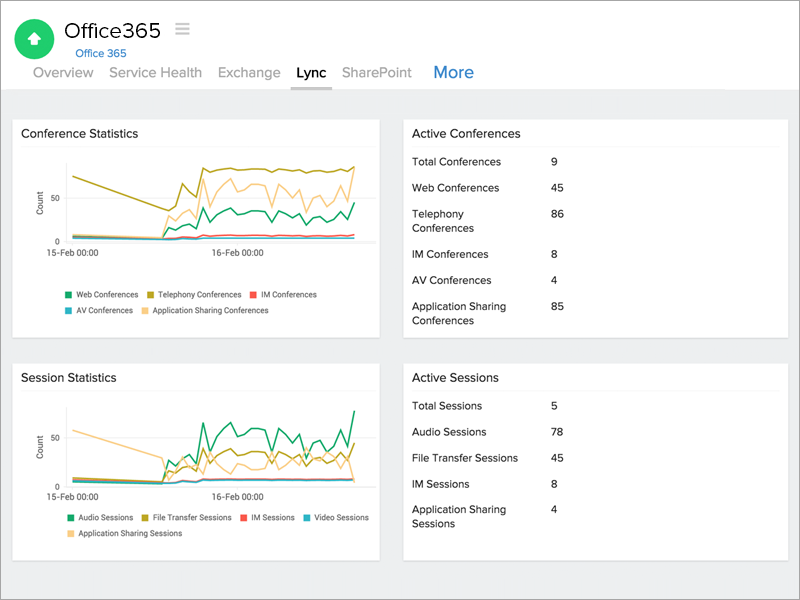Image resolution: width=800 pixels, height=600 pixels.
Task: Reload the active Lync tab
Action: [311, 72]
